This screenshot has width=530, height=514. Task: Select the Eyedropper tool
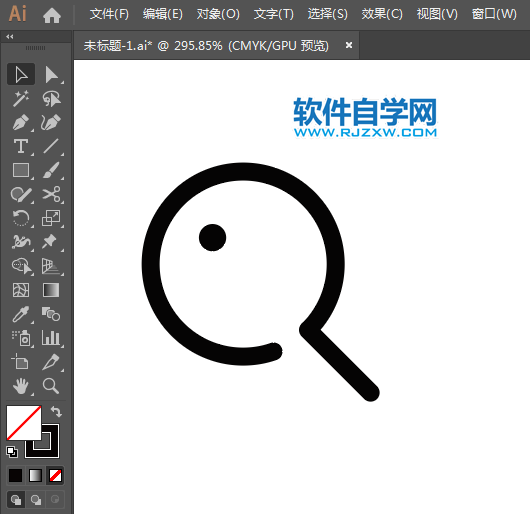tap(21, 314)
